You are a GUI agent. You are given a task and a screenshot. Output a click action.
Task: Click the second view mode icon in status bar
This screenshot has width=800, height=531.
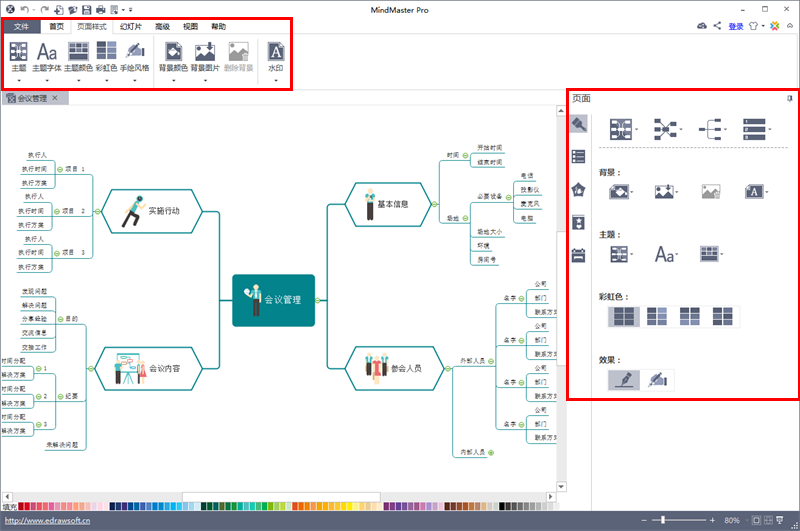click(x=768, y=520)
